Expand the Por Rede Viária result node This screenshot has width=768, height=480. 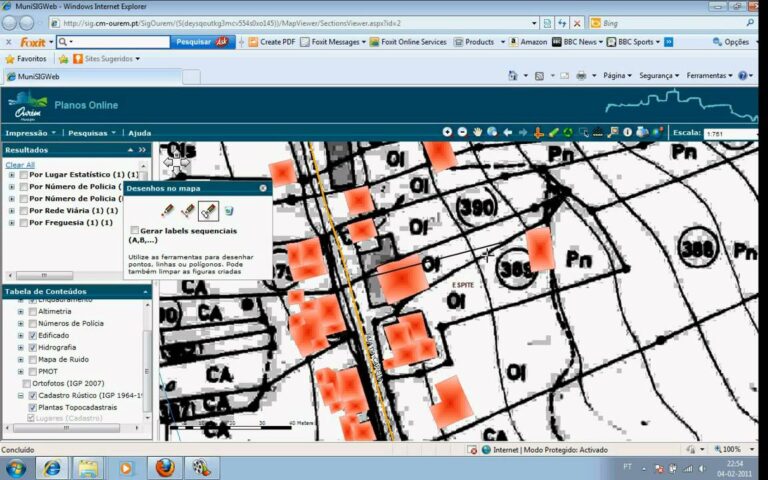tap(12, 211)
